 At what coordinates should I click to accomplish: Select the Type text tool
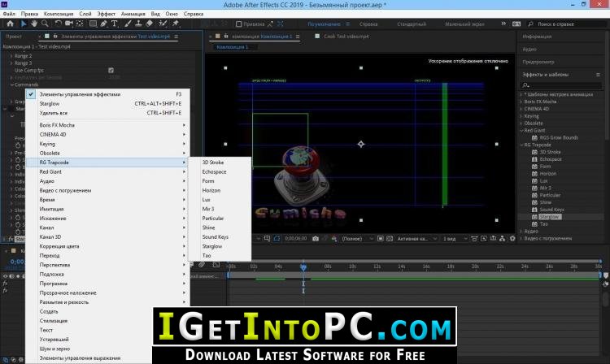115,24
